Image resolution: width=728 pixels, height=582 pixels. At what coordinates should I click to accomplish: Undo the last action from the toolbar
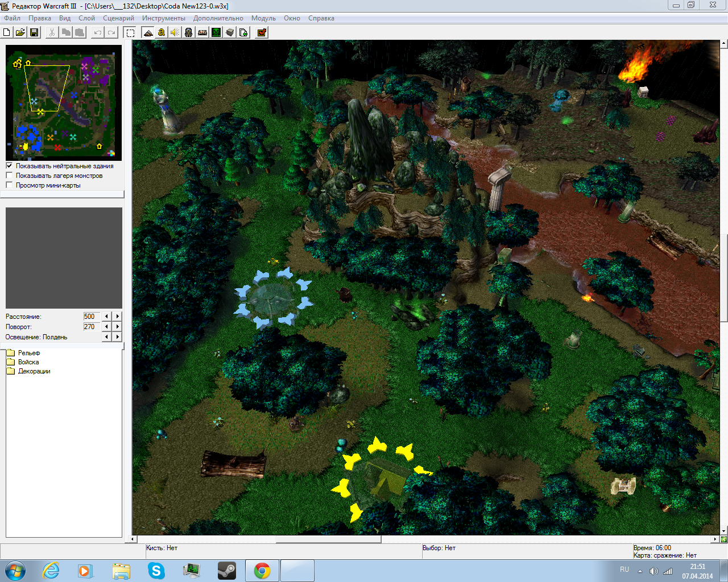98,32
